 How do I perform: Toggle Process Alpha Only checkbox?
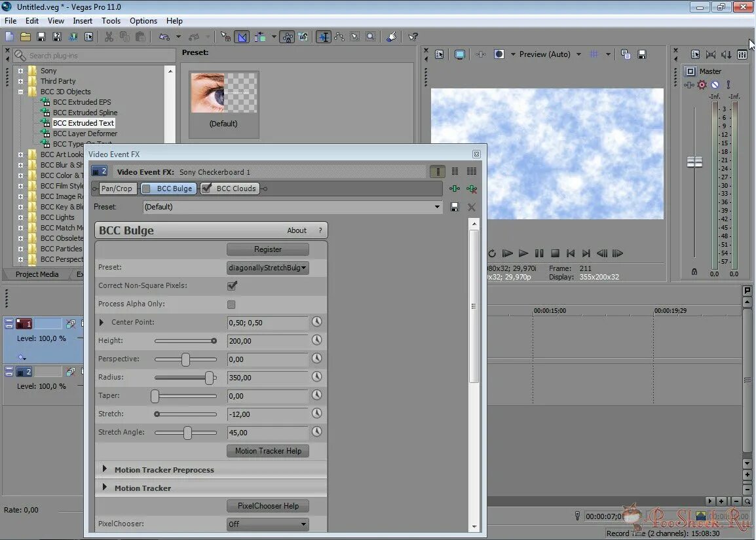[231, 304]
